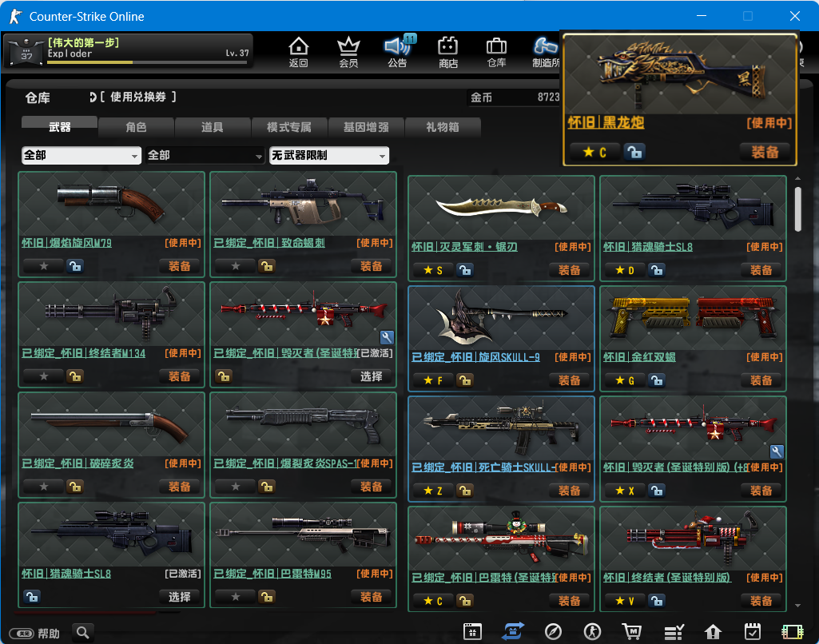Open the 仓库 briefcase icon in the top bar
Image resolution: width=819 pixels, height=644 pixels.
point(496,52)
